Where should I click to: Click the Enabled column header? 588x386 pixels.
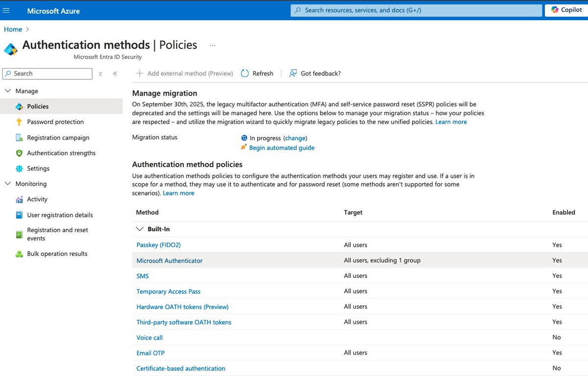click(564, 212)
